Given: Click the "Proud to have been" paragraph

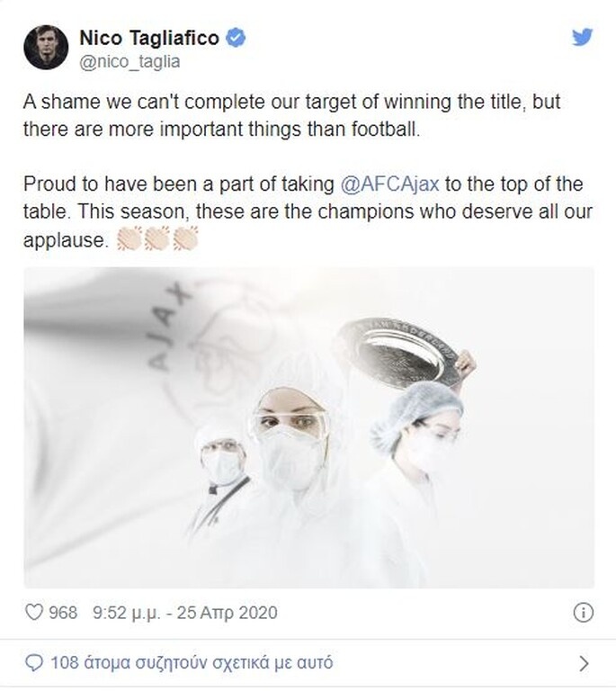Looking at the screenshot, I should tap(304, 213).
